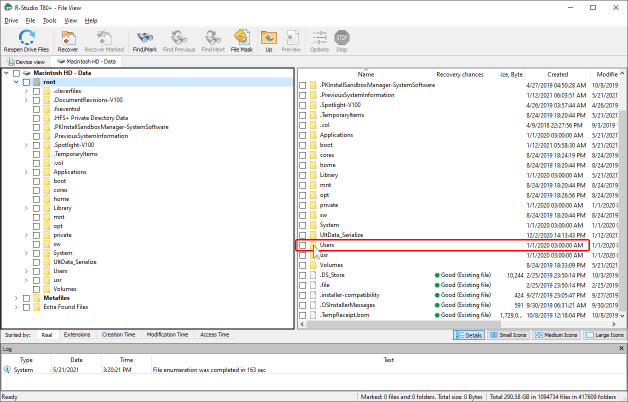This screenshot has height=402, width=628.
Task: Select UltData_Serialize folder in file list
Action: point(341,235)
